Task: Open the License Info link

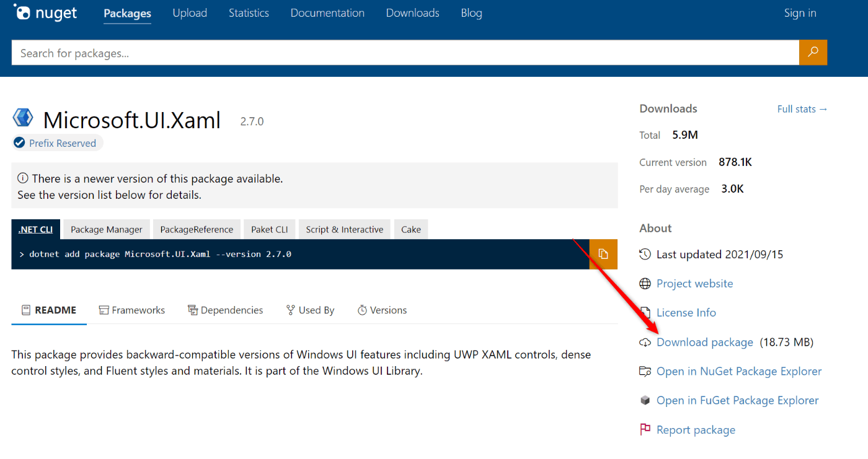Action: [x=686, y=313]
